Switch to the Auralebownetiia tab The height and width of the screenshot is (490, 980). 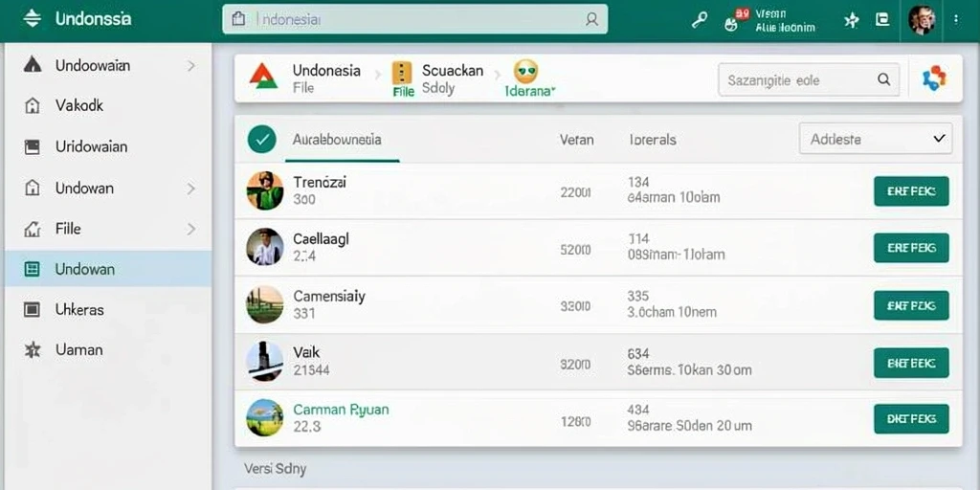click(x=337, y=140)
